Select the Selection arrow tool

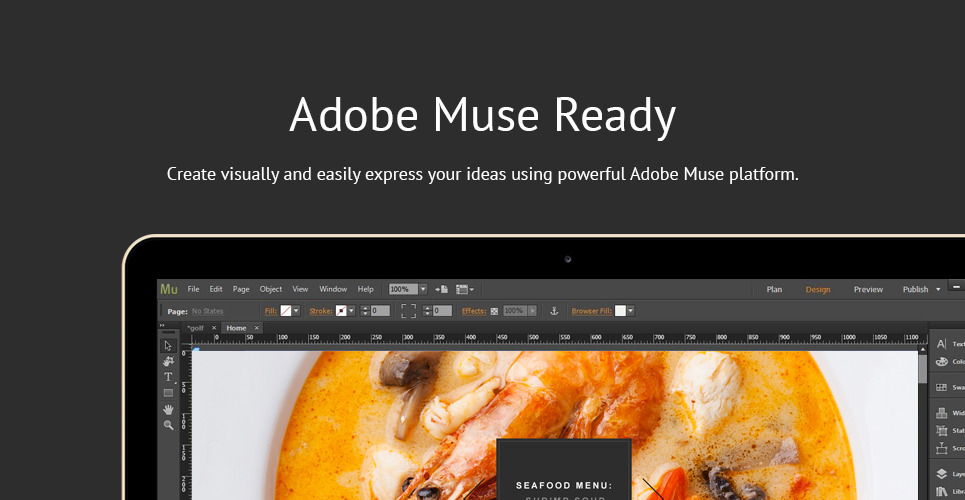(x=168, y=345)
